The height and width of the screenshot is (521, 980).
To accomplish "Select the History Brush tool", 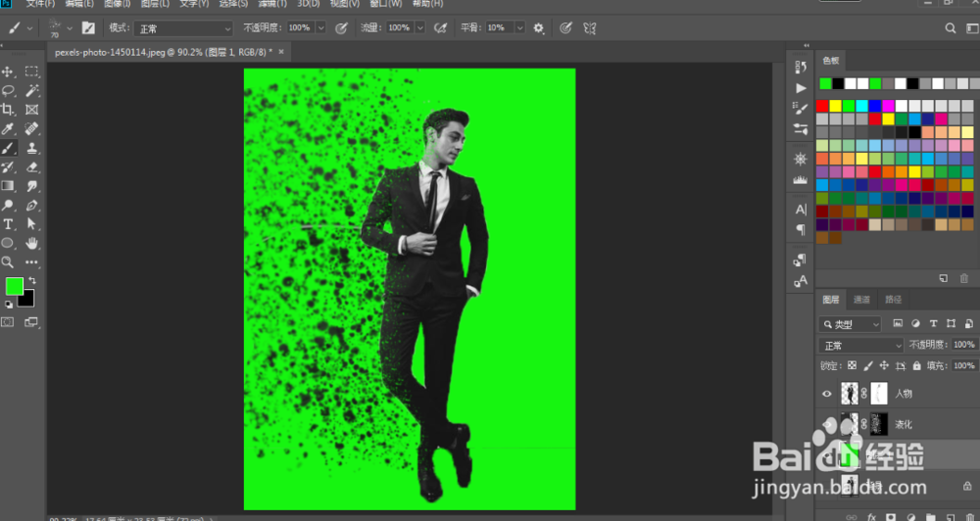I will point(8,166).
